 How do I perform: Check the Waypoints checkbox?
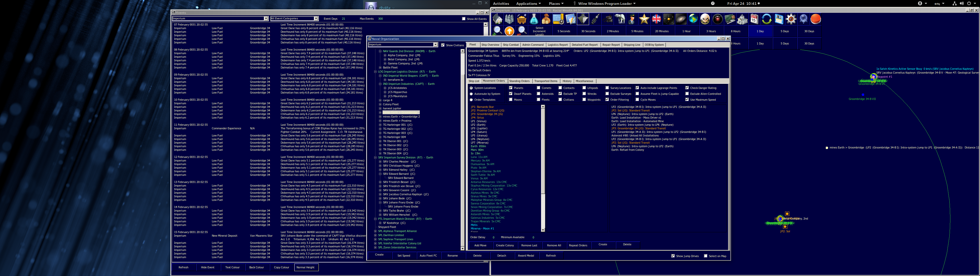[584, 99]
